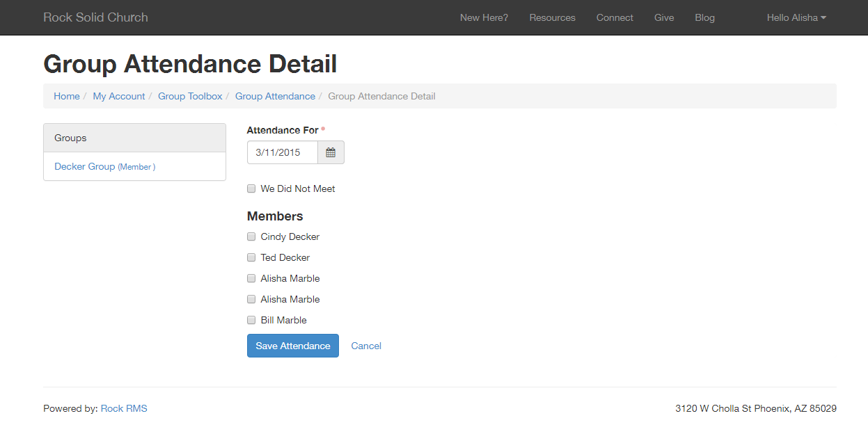Open the New Here? menu item
868x434 pixels.
[x=484, y=17]
